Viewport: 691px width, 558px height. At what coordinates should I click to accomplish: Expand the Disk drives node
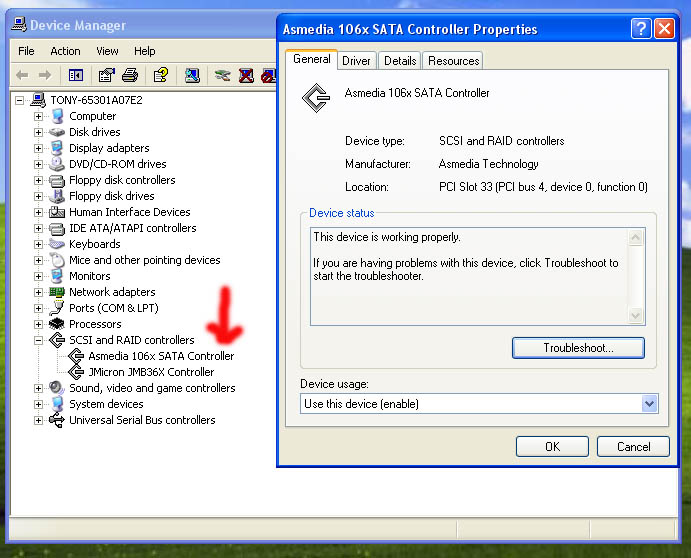[x=39, y=132]
